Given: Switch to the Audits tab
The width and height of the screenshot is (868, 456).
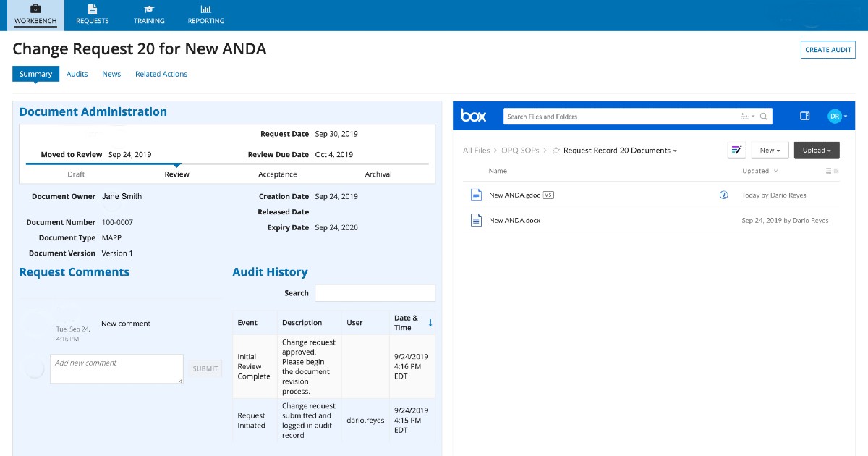Looking at the screenshot, I should coord(77,74).
